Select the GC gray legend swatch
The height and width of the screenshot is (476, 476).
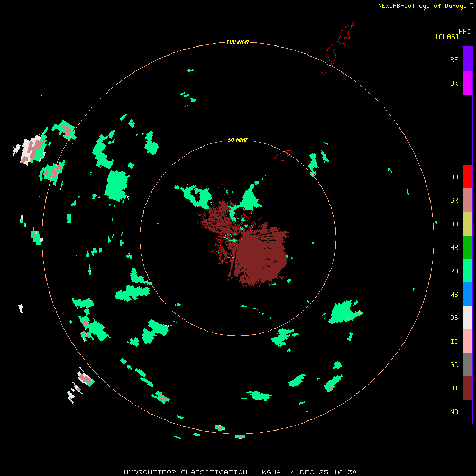point(467,364)
